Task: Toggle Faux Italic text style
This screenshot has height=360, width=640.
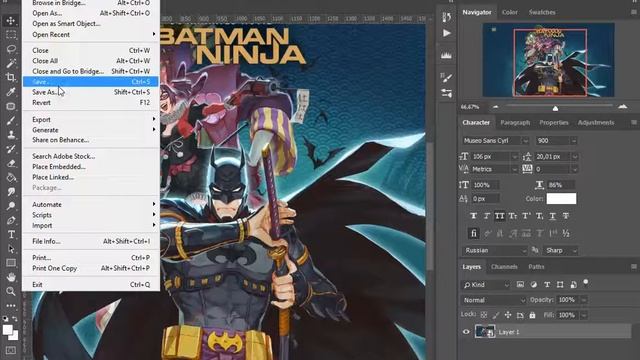Action: [x=487, y=216]
